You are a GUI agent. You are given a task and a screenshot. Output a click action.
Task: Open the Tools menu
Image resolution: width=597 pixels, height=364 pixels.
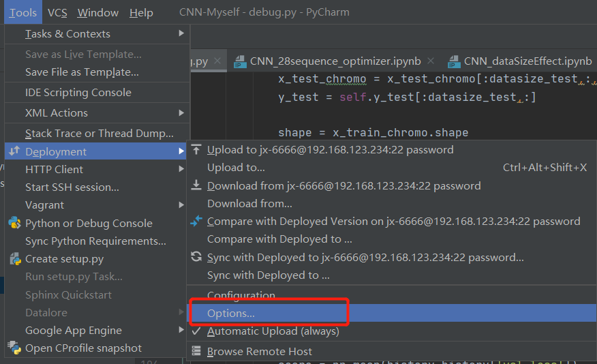(23, 12)
